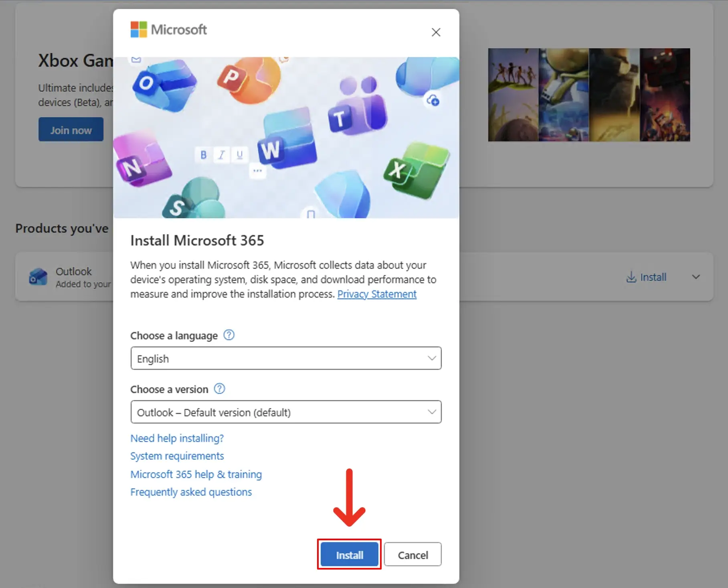Open help tooltip next to Choose a version
The height and width of the screenshot is (588, 728).
(219, 389)
